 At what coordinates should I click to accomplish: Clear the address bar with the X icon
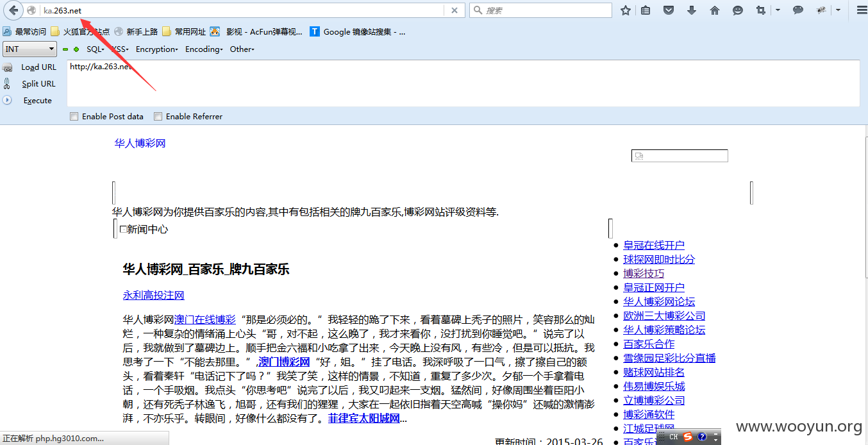pyautogui.click(x=455, y=10)
